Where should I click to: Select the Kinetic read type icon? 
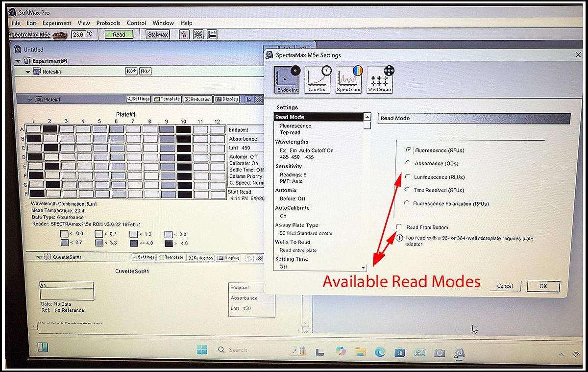pyautogui.click(x=318, y=78)
